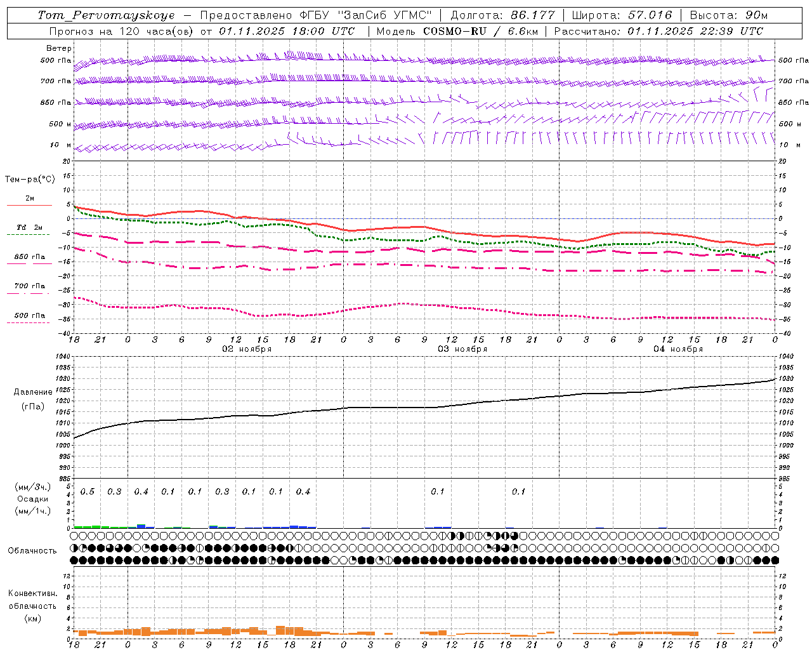This screenshot has height=650, width=812.
Task: Click the 0.5 precipitation amount value
Action: point(88,491)
